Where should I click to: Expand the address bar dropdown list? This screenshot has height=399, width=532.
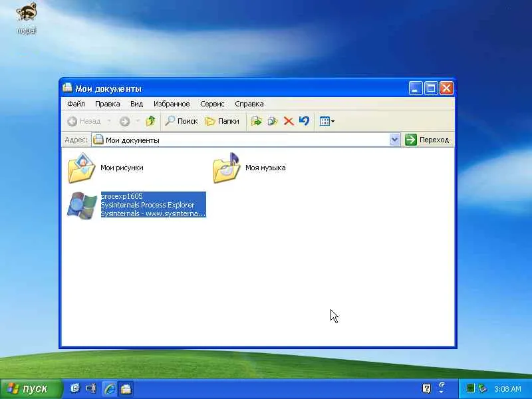click(x=394, y=140)
